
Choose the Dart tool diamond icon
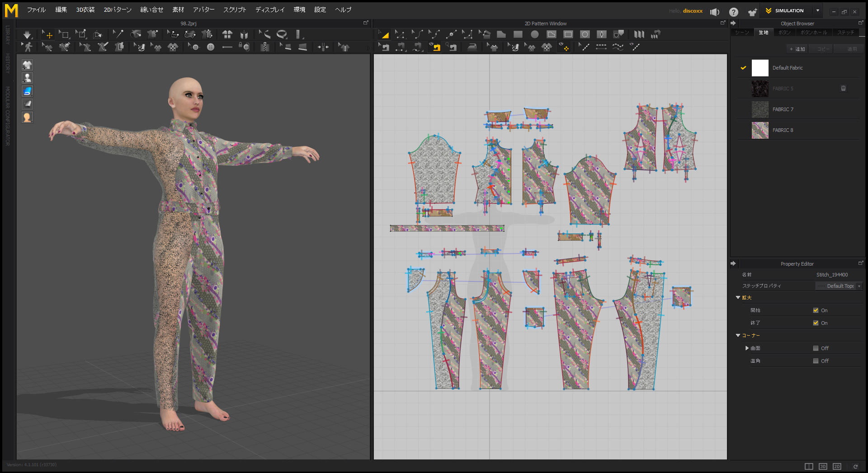tap(602, 34)
